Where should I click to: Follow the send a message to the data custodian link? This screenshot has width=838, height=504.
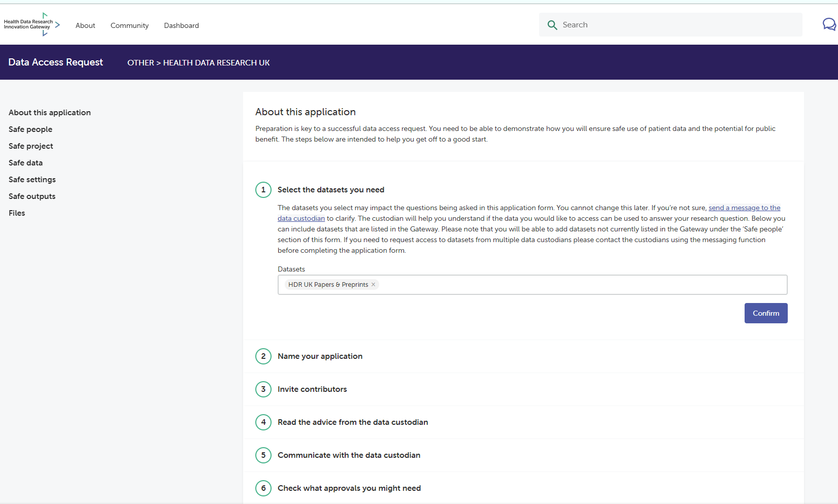tap(744, 208)
